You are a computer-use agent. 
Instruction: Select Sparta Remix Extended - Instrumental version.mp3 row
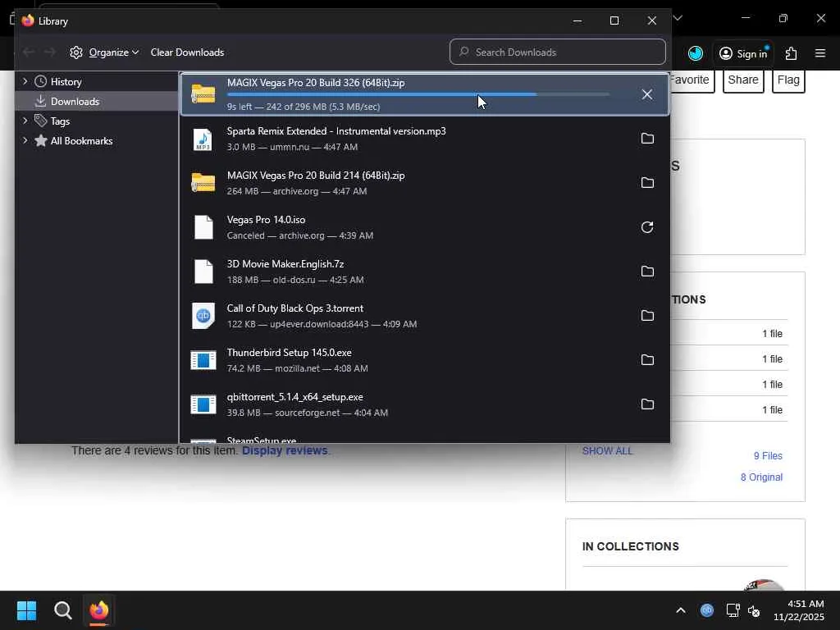pyautogui.click(x=425, y=138)
